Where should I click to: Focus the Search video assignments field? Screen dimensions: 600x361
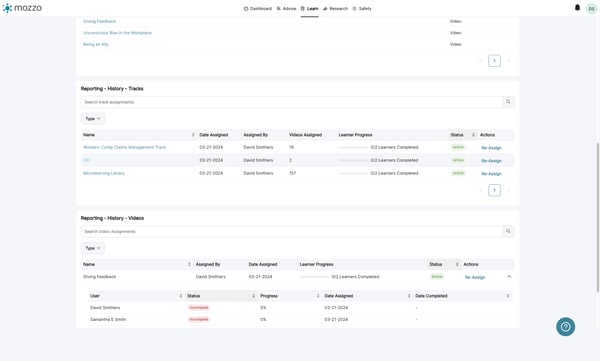tap(292, 231)
